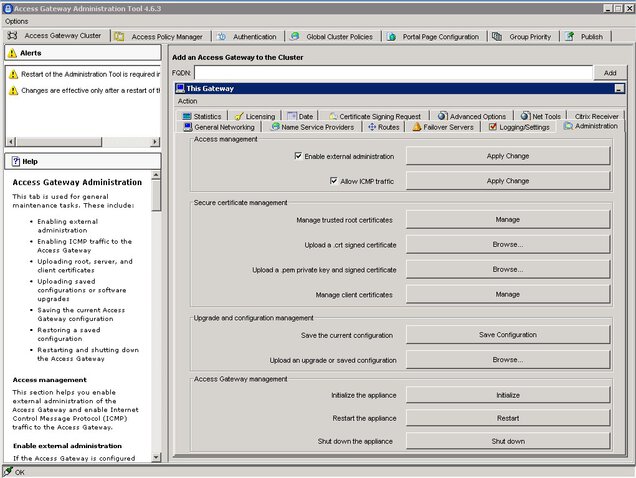Open the Name Service Providers icon
This screenshot has height=478, width=636.
click(x=276, y=127)
